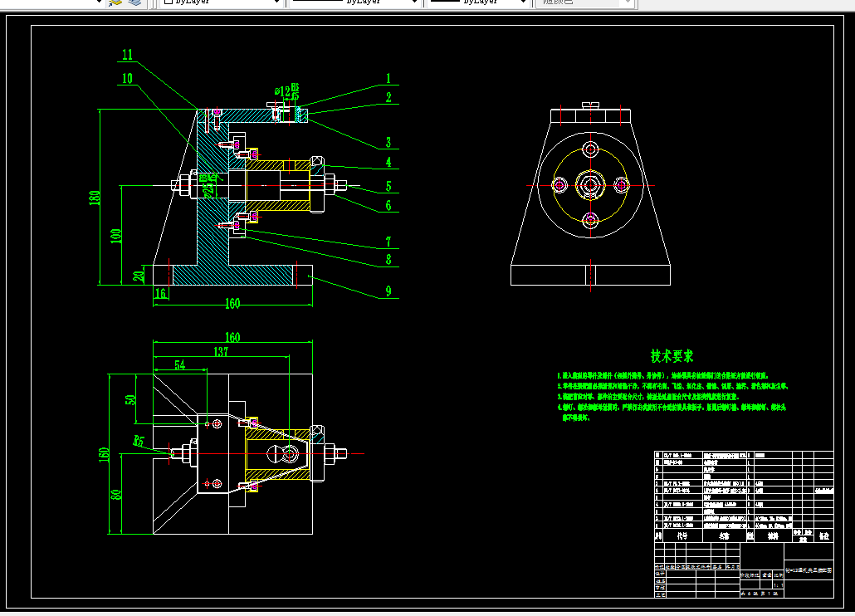This screenshot has width=855, height=616.
Task: Click the 技术要求 heading text
Action: pyautogui.click(x=672, y=356)
